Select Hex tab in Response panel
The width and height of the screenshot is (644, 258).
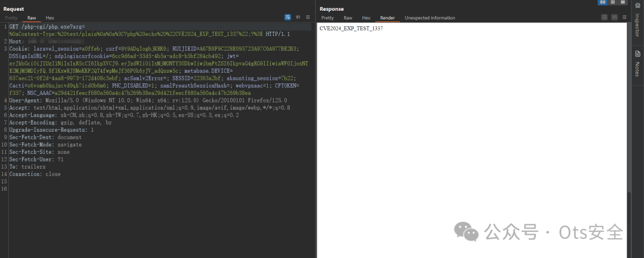coord(366,18)
